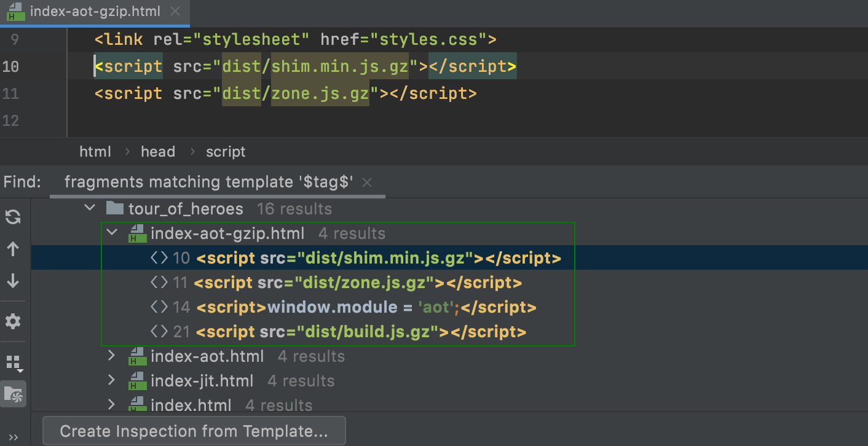The width and height of the screenshot is (868, 446).
Task: Open the group-results options icon
Action: pos(13,362)
